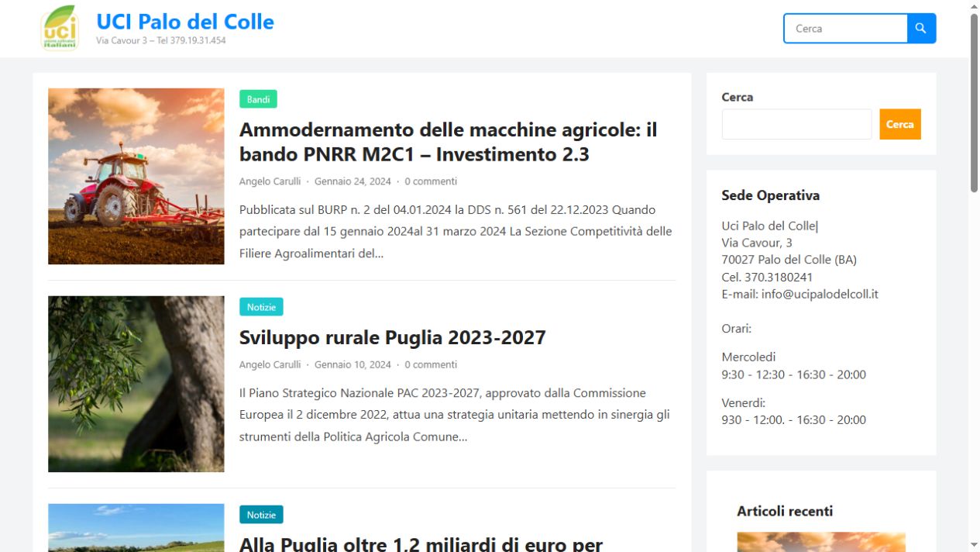Screen dimensions: 980x552
Task: Open the Notizie tag above Sviluppo rurale Puglia
Action: pyautogui.click(x=261, y=307)
